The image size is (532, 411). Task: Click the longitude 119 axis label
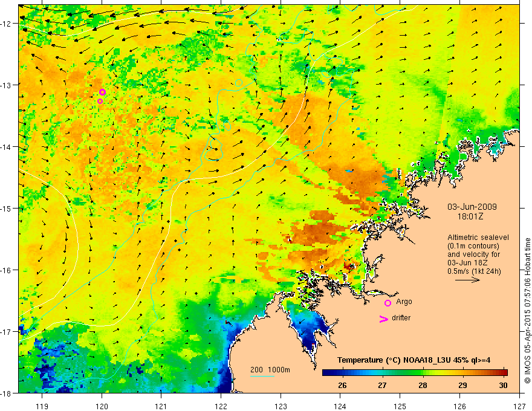click(x=42, y=406)
